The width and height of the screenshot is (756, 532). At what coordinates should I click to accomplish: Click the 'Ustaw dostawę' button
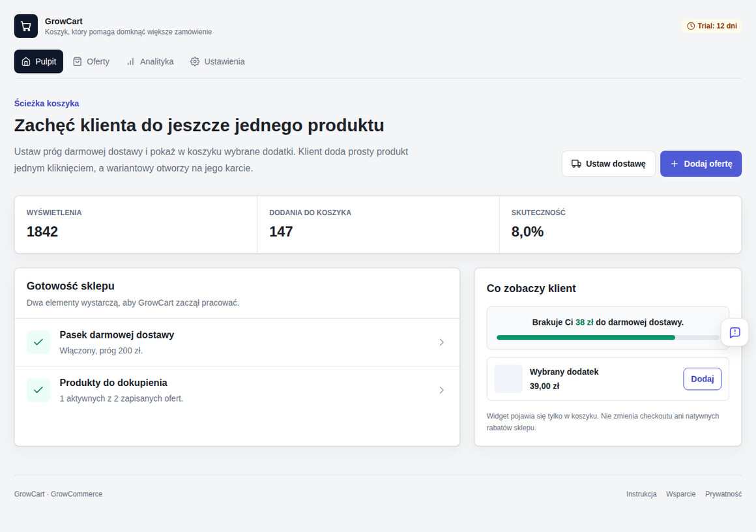pyautogui.click(x=609, y=164)
